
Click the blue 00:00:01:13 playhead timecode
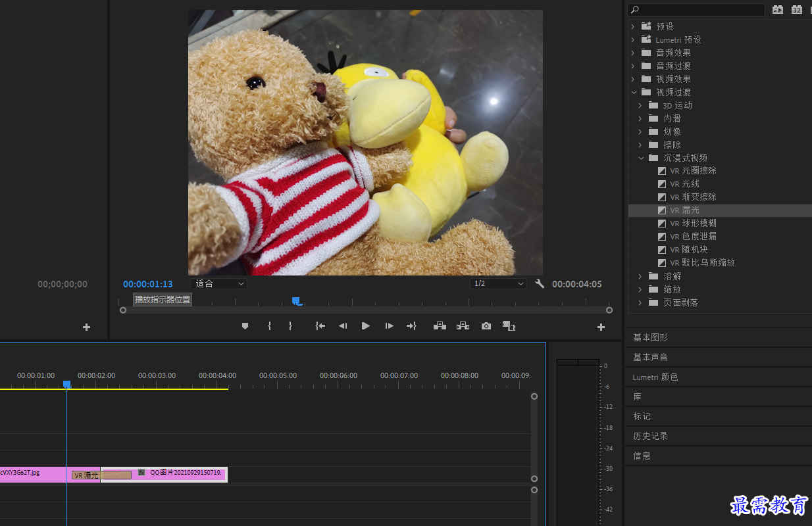(x=148, y=284)
